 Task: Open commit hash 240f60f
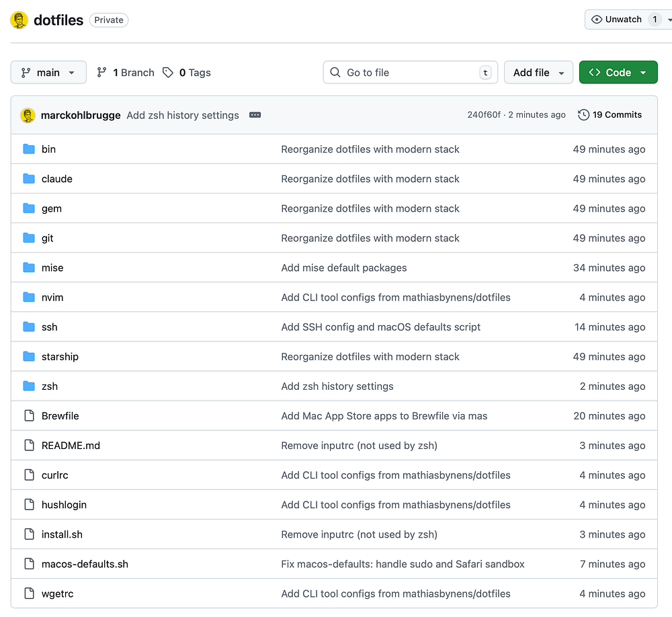[484, 115]
